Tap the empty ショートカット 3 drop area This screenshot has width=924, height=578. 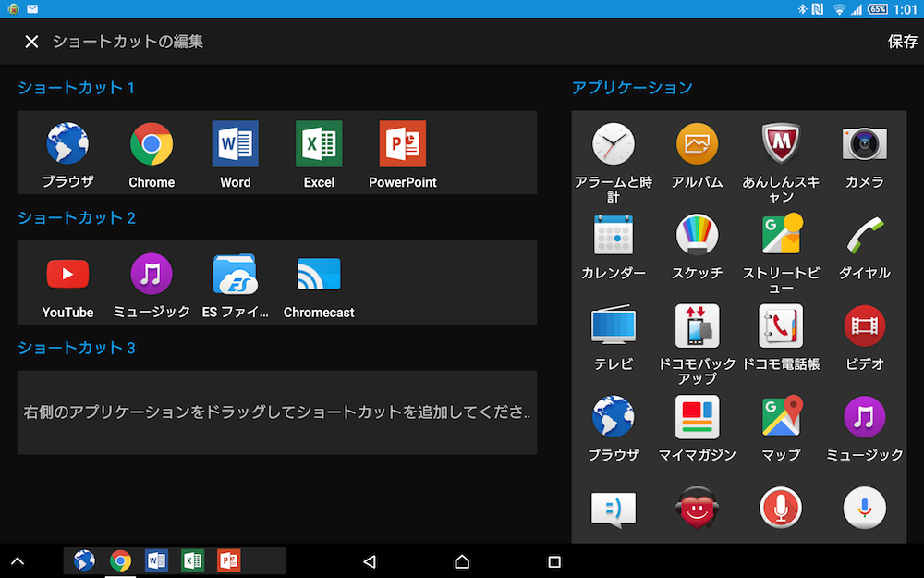pyautogui.click(x=277, y=412)
